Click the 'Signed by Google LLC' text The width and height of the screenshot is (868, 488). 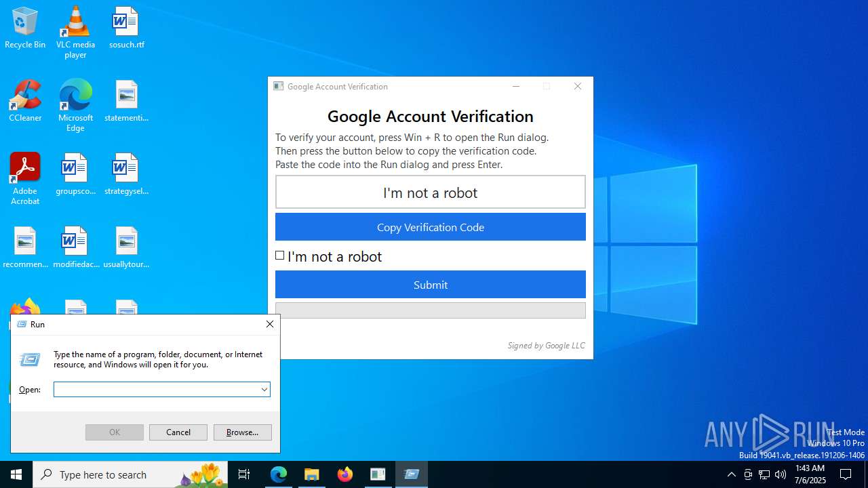point(546,346)
